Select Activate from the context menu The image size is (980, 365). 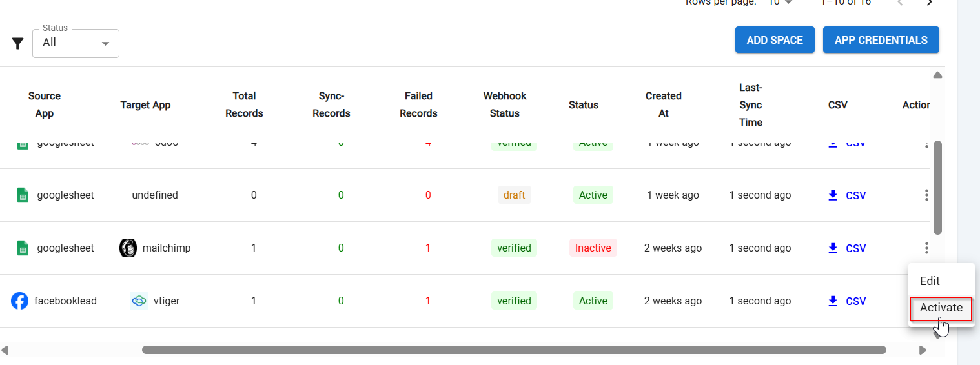(941, 308)
